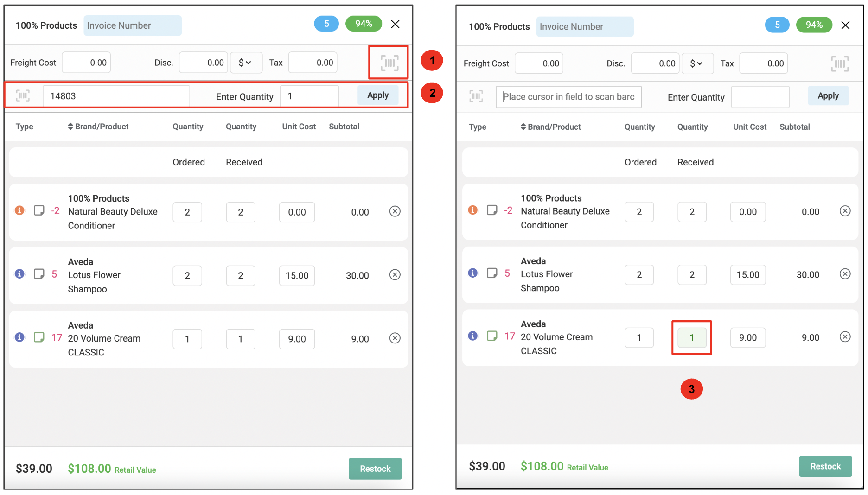Image resolution: width=868 pixels, height=495 pixels.
Task: Click the Restock button in right panel
Action: [x=825, y=466]
